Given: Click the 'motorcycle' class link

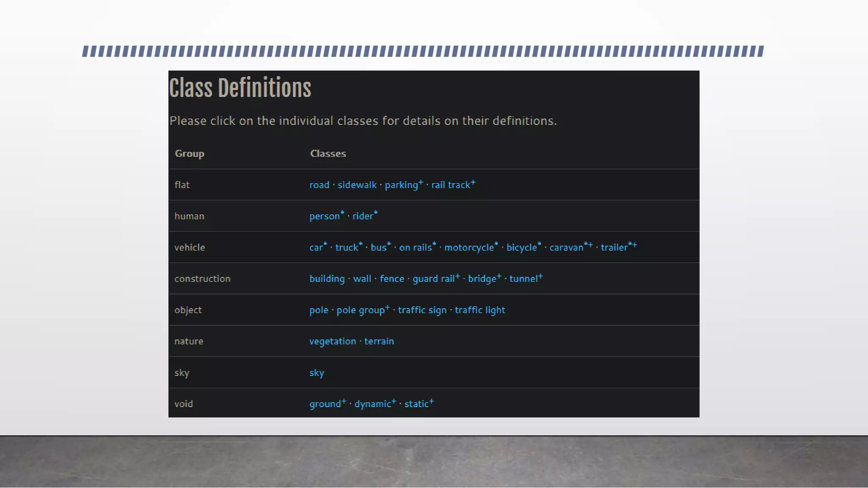Looking at the screenshot, I should tap(469, 248).
